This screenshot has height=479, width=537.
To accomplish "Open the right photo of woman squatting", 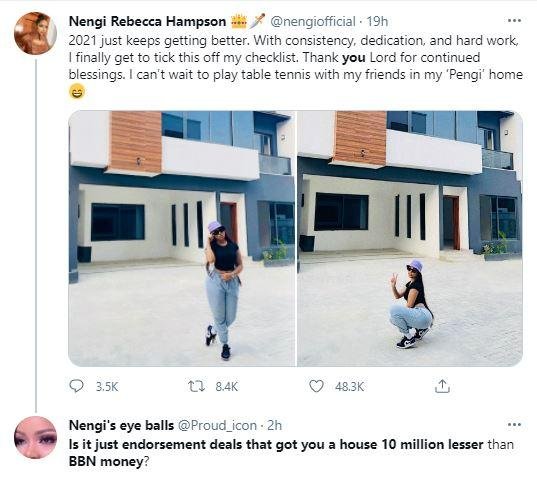I will pyautogui.click(x=410, y=238).
